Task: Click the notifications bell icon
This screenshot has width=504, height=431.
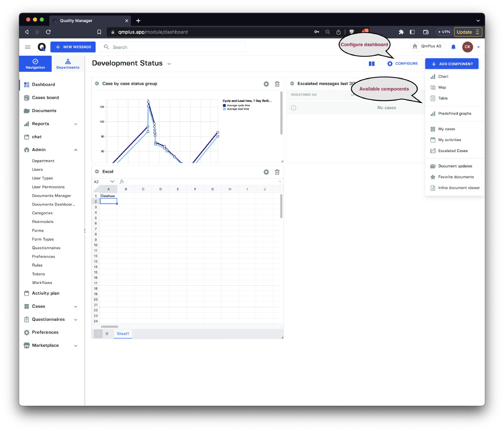Action: (x=453, y=47)
